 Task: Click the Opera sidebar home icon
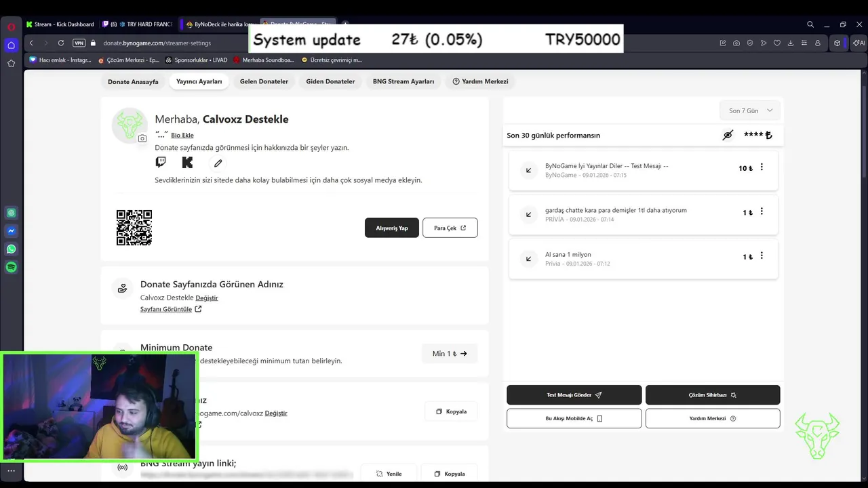[x=11, y=45]
